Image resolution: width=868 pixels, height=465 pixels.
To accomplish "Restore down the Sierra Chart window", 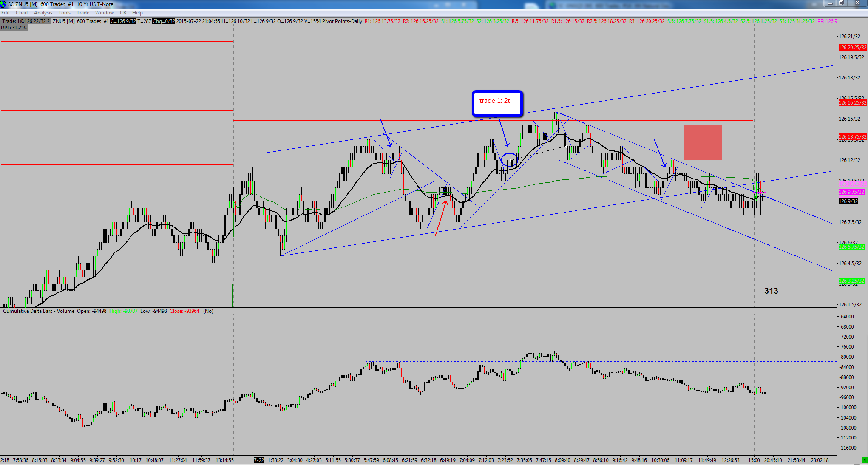I will click(x=841, y=3).
